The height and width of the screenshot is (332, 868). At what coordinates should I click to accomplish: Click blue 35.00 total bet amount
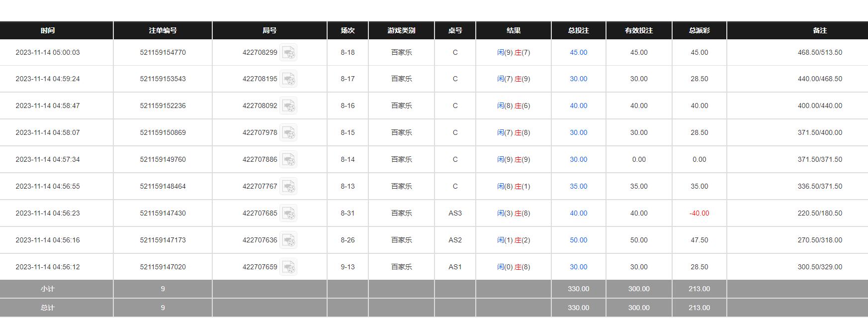(x=578, y=186)
